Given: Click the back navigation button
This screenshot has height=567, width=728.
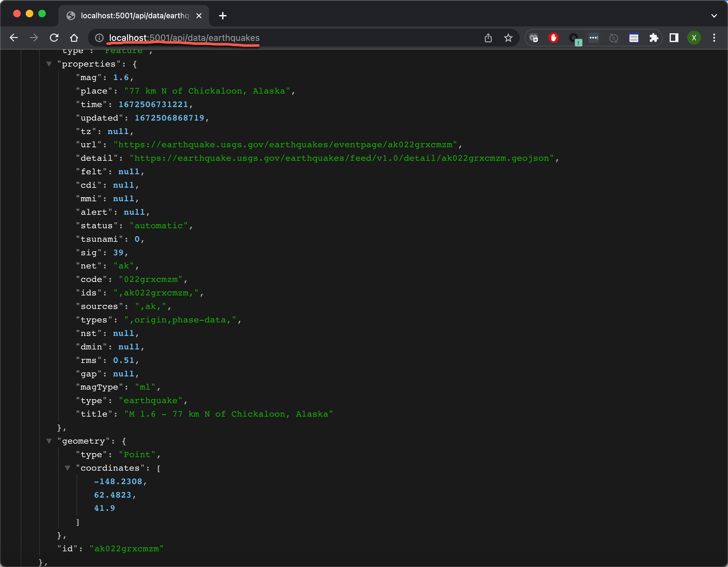Looking at the screenshot, I should click(x=14, y=38).
